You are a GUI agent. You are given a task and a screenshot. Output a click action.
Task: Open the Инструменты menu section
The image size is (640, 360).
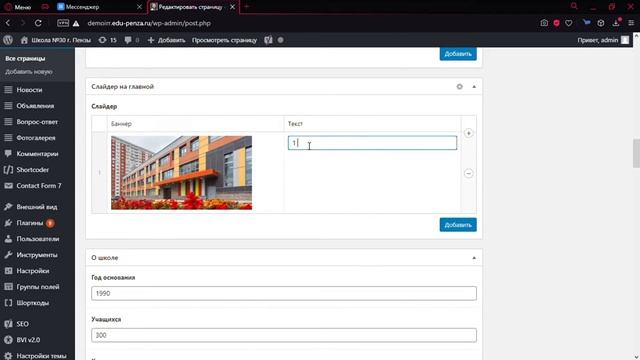37,255
